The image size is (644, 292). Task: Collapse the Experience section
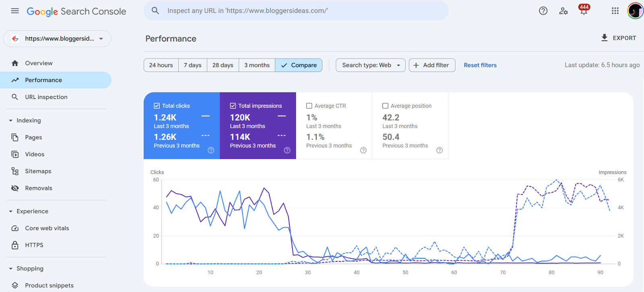11,212
